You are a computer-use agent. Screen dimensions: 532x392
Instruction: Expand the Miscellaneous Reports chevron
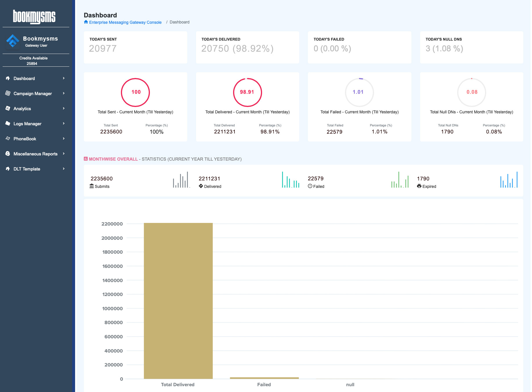click(x=64, y=154)
